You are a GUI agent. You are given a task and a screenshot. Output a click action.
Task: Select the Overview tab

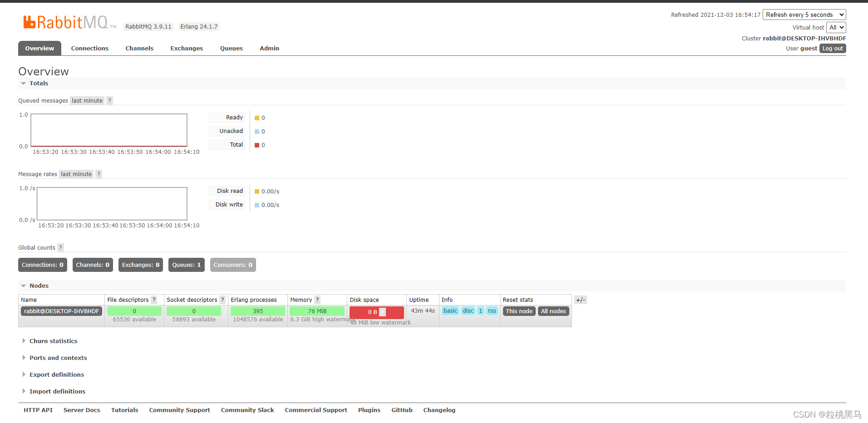click(x=39, y=49)
